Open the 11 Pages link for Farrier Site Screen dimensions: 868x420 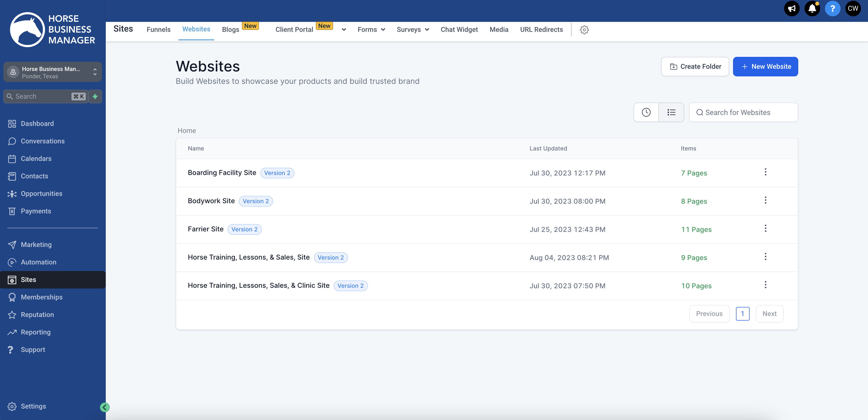(x=696, y=229)
